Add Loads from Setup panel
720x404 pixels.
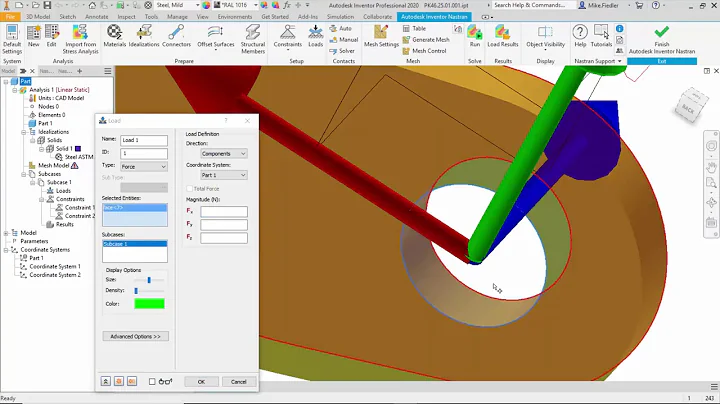[315, 36]
